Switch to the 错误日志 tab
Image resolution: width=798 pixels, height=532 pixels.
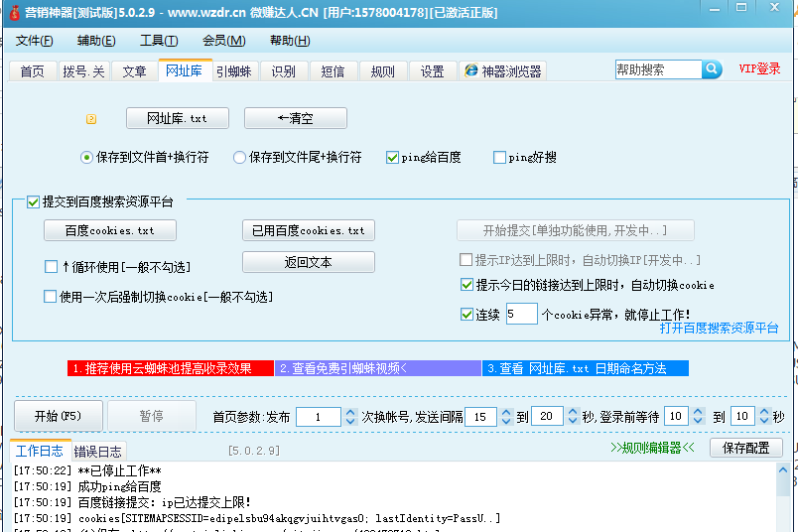97,452
